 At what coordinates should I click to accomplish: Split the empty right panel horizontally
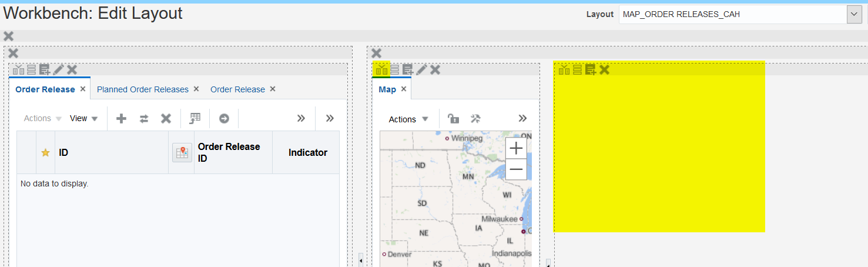point(578,70)
